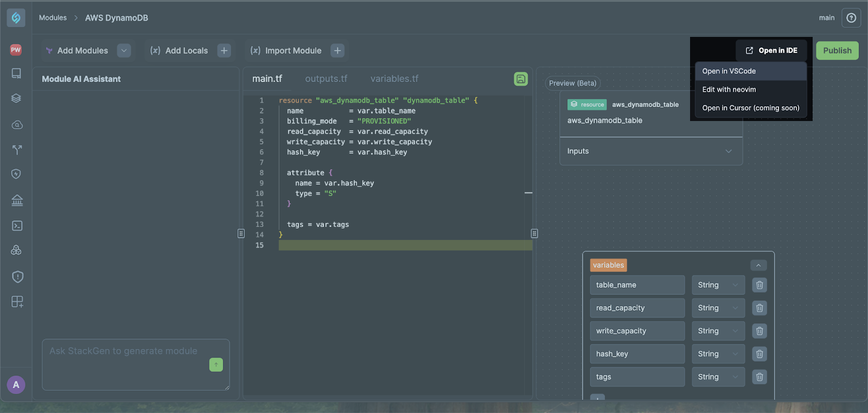The image size is (868, 413).
Task: Open the user avatar 'A'
Action: (16, 385)
